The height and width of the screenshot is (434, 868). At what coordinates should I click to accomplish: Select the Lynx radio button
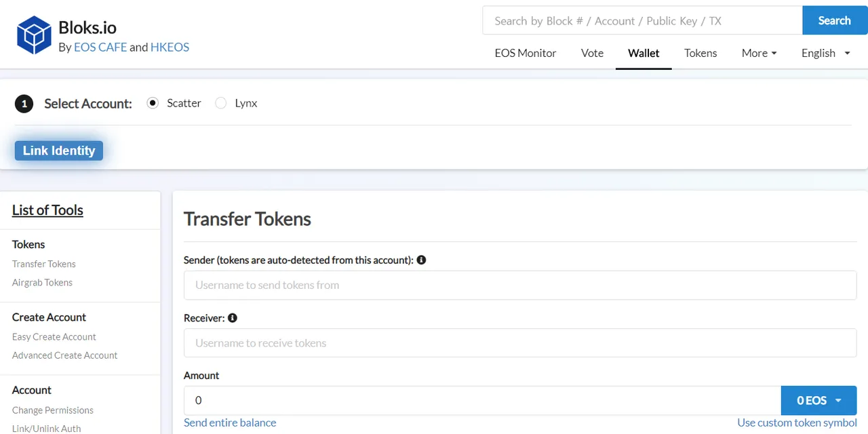[220, 103]
